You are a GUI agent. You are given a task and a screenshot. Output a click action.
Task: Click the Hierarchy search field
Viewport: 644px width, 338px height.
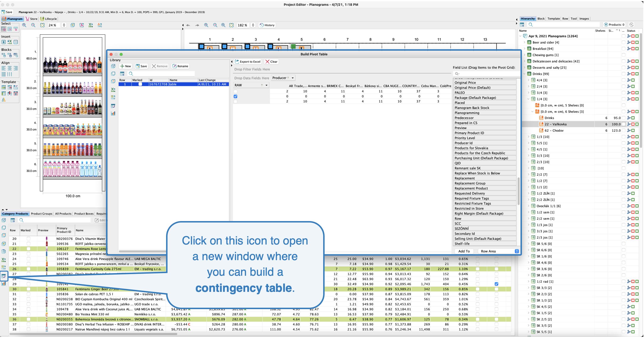pos(564,25)
